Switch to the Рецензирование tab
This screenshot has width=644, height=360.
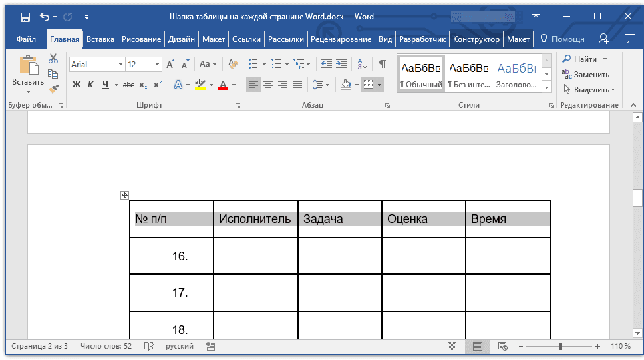coord(341,39)
